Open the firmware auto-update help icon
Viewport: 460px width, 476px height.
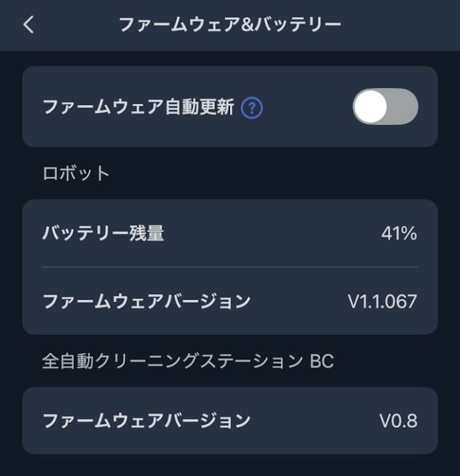click(x=252, y=108)
